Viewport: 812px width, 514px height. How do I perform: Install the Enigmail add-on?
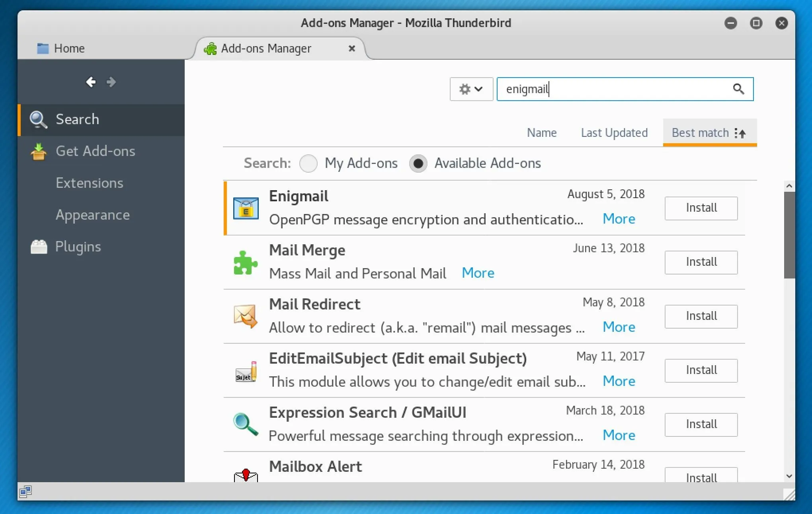click(x=701, y=208)
